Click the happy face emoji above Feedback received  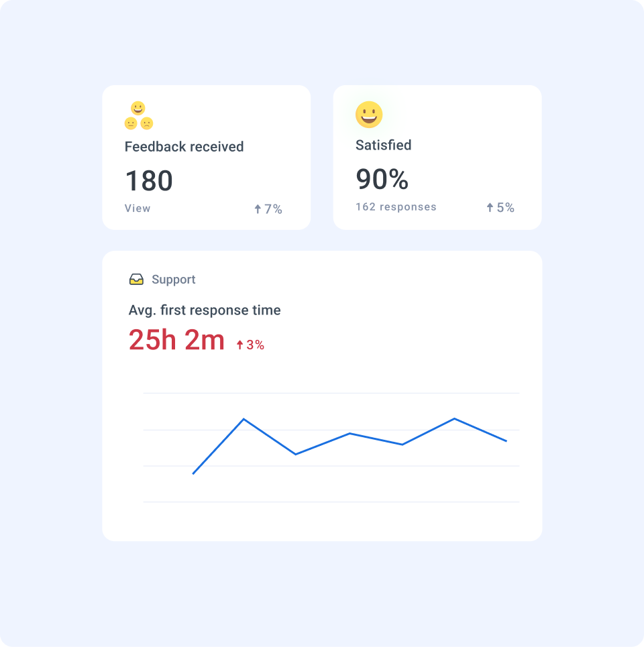point(138,108)
